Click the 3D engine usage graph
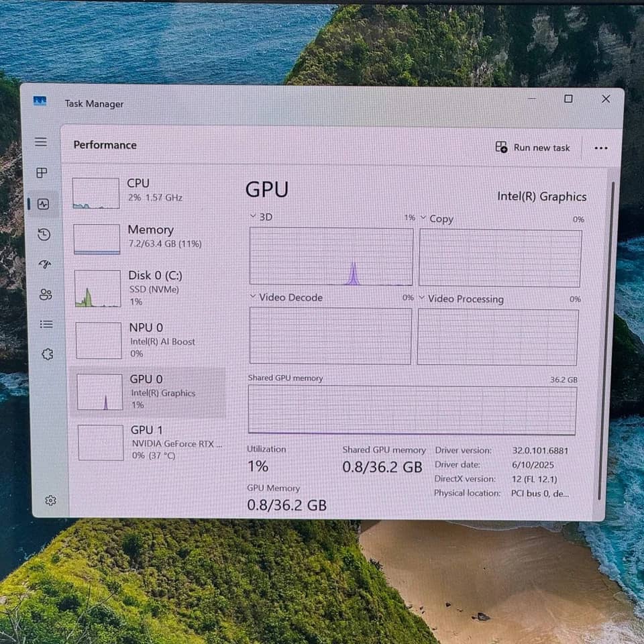 coord(331,256)
